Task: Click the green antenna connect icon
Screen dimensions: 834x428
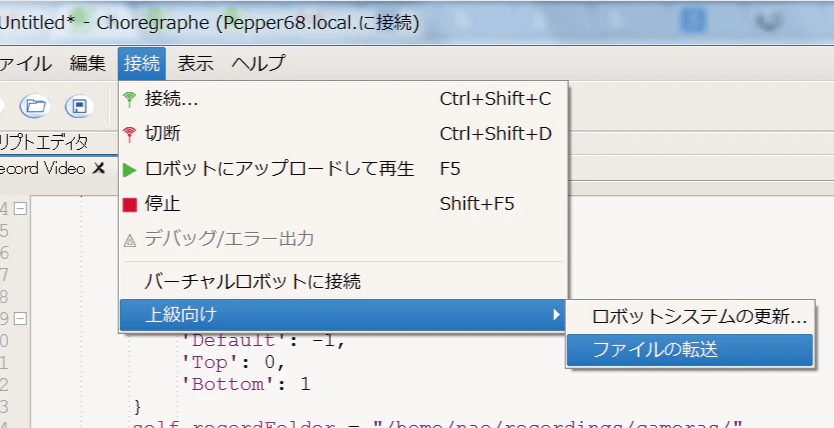Action: (129, 99)
